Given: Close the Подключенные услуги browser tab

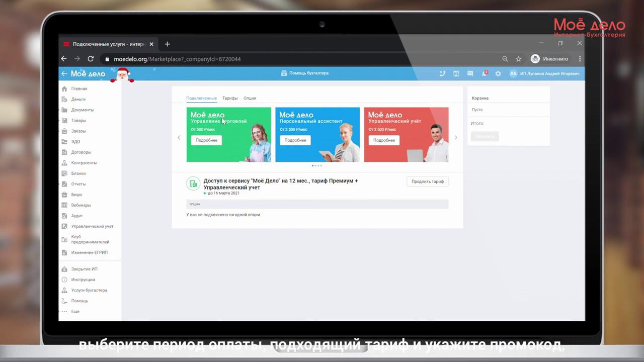Looking at the screenshot, I should tap(151, 44).
